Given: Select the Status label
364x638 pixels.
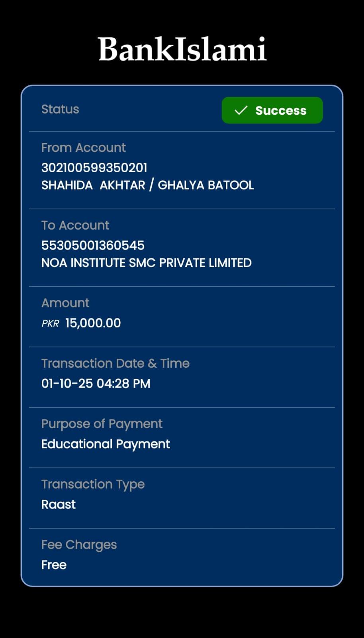Looking at the screenshot, I should coord(60,109).
